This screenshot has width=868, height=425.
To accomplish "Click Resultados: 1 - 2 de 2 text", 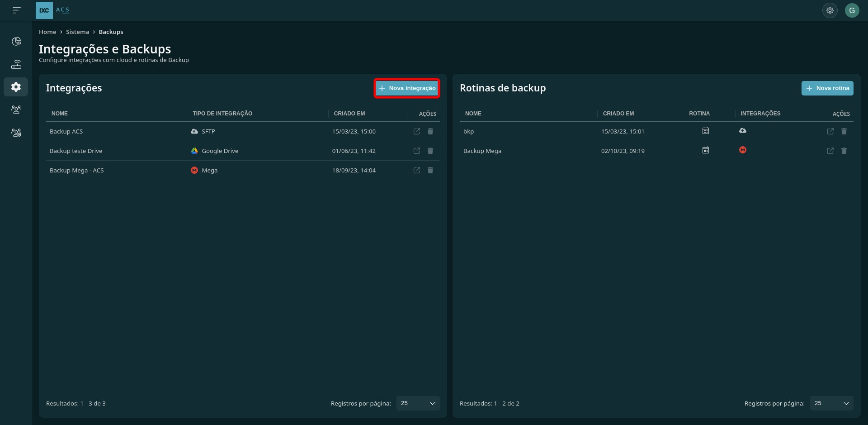I will point(490,403).
